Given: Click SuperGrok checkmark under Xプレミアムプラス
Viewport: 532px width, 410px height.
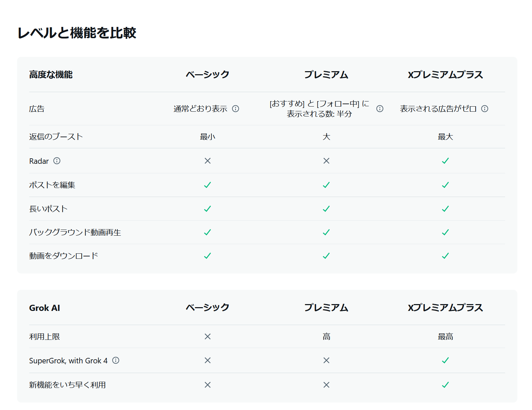Looking at the screenshot, I should coord(445,360).
